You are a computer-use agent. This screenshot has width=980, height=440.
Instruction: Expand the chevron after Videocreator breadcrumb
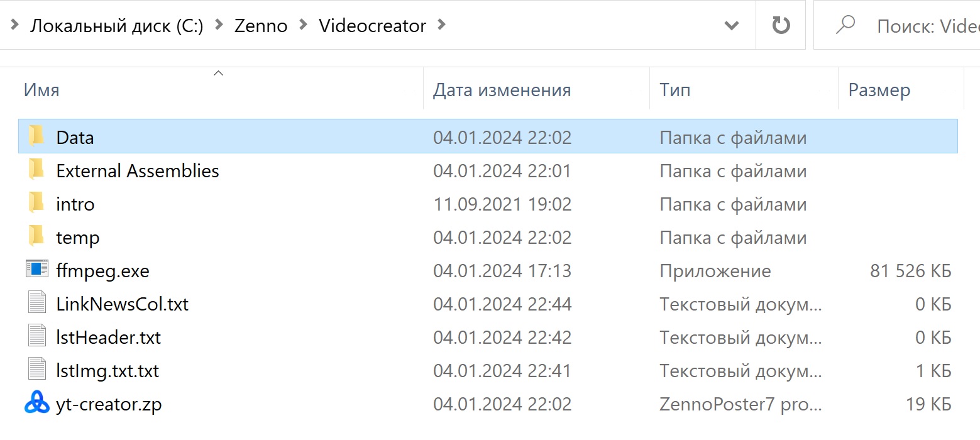click(441, 25)
